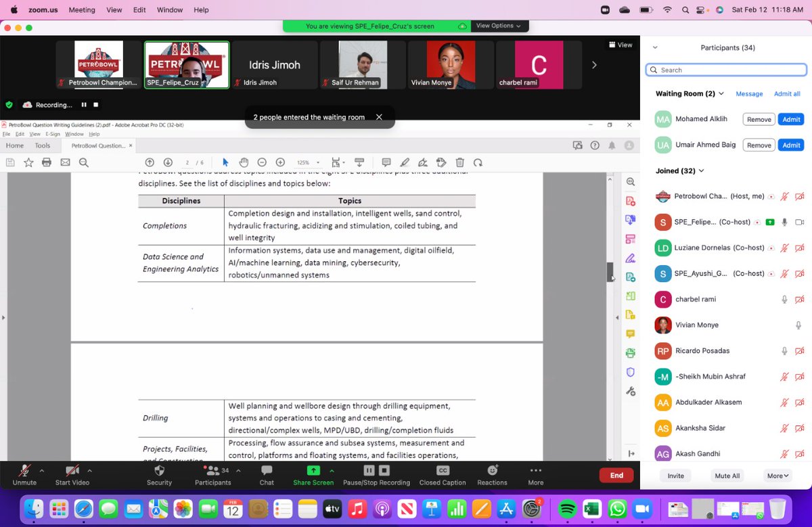
Task: Click the red End meeting button
Action: (616, 475)
